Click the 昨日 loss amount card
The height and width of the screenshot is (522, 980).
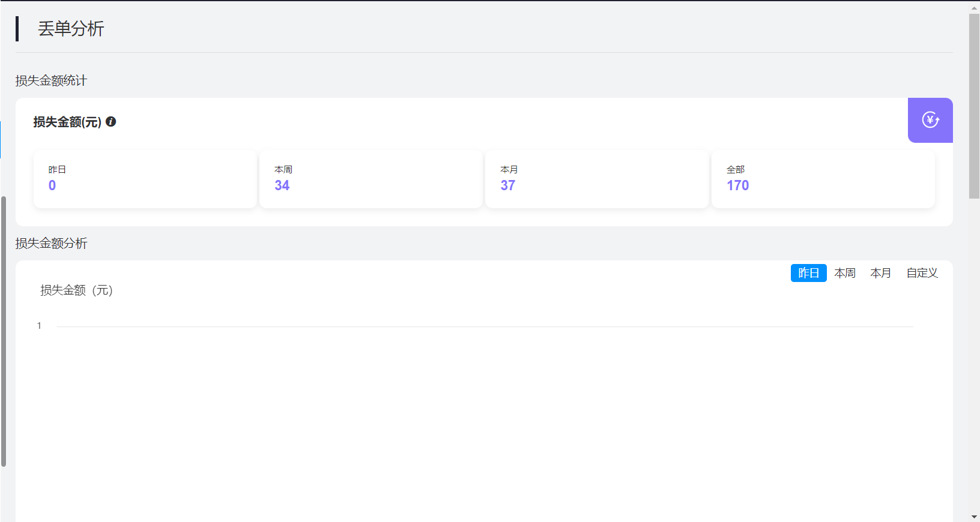tap(145, 179)
